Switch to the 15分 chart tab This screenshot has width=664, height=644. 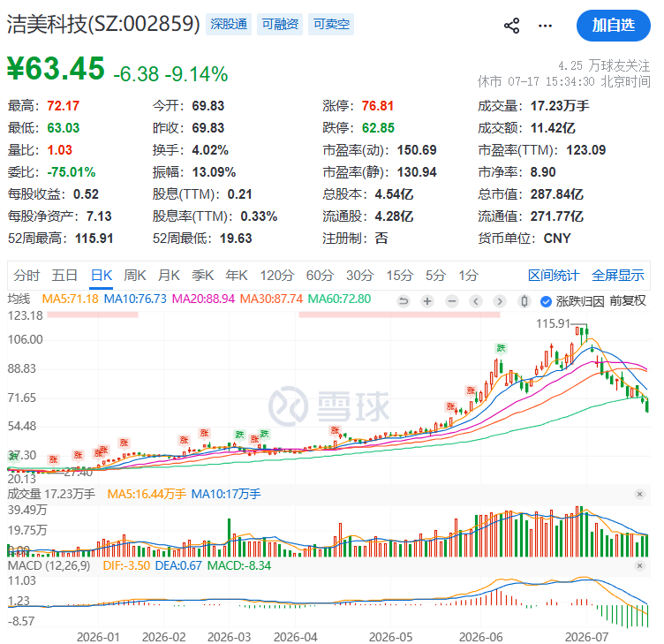click(400, 276)
